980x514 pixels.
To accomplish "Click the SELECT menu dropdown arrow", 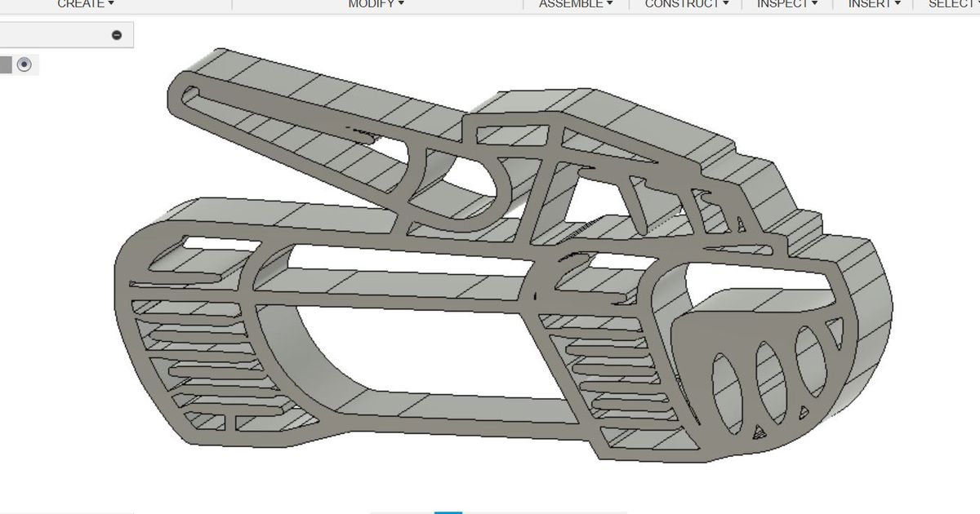I will coord(977,3).
